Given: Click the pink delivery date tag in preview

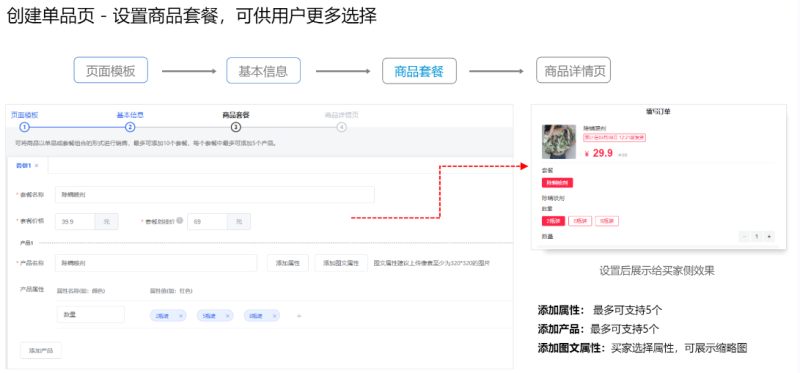Looking at the screenshot, I should 615,137.
